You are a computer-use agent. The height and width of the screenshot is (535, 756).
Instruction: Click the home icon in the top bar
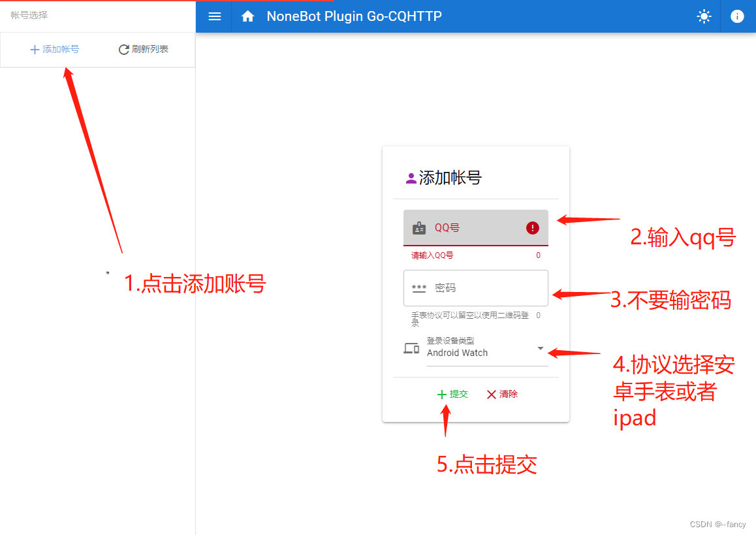coord(247,16)
